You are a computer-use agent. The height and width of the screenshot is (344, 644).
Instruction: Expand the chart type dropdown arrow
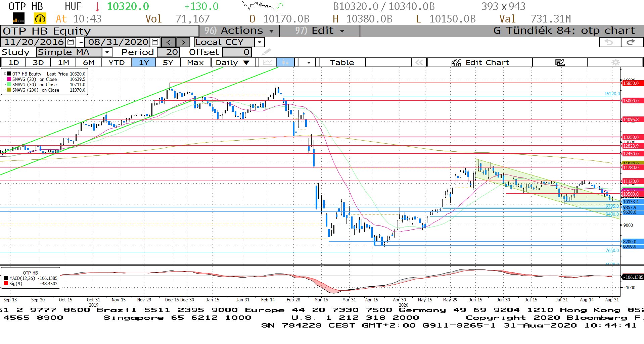[x=309, y=62]
